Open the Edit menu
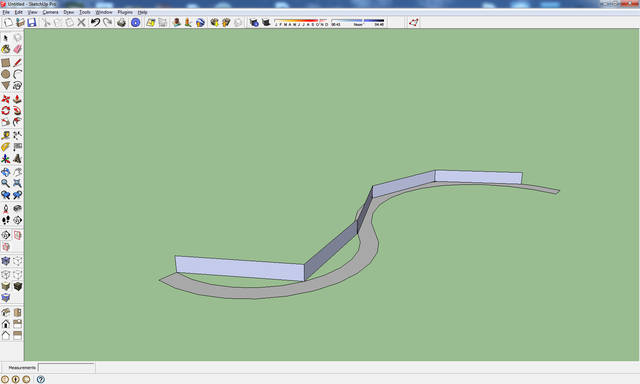This screenshot has height=384, width=640. [18, 12]
